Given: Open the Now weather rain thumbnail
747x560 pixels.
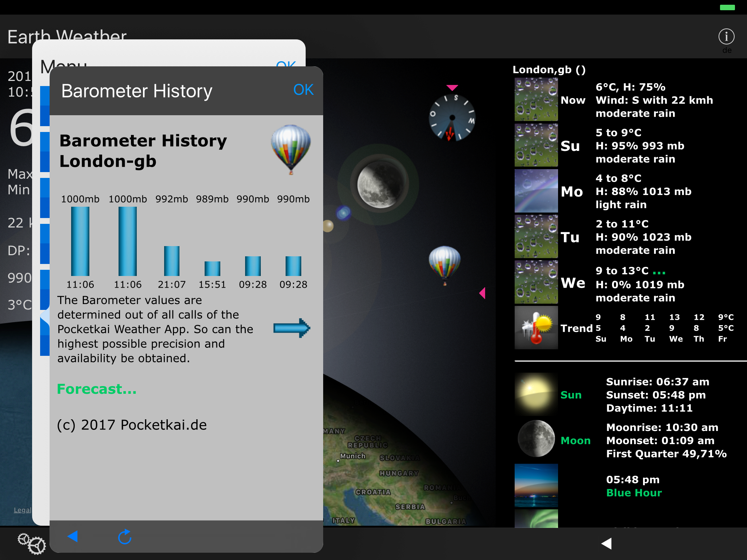Looking at the screenshot, I should tap(536, 100).
